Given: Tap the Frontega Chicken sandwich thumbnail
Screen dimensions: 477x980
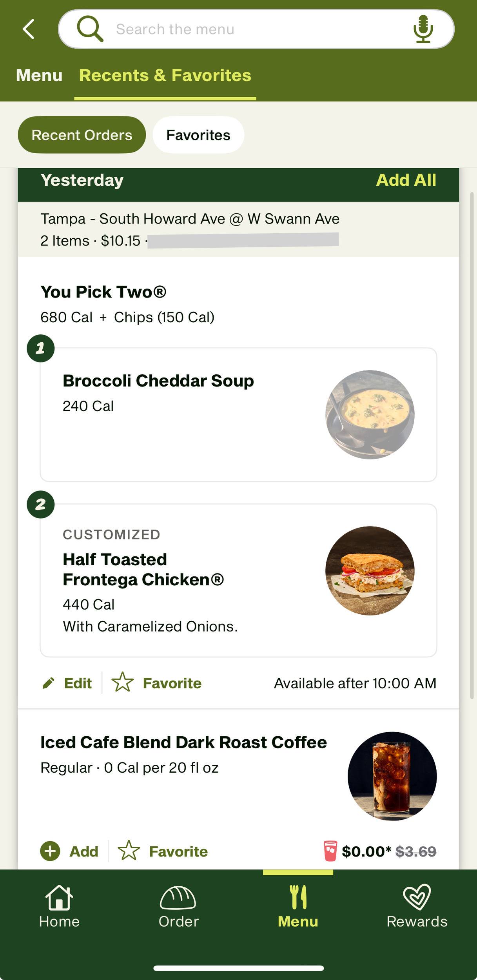Looking at the screenshot, I should click(x=370, y=571).
